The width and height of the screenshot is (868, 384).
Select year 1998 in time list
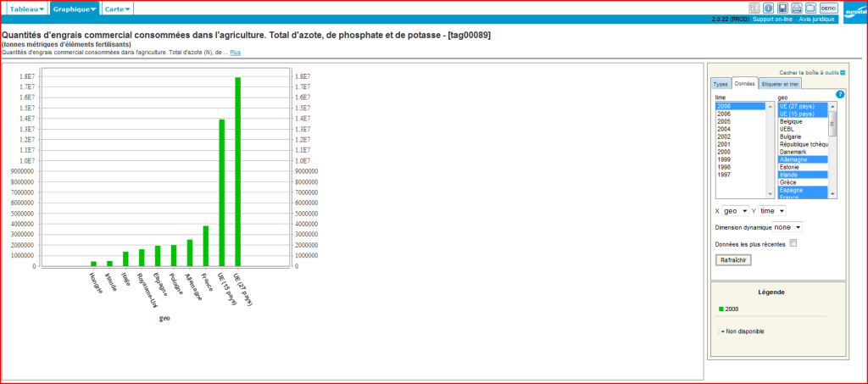tap(741, 167)
